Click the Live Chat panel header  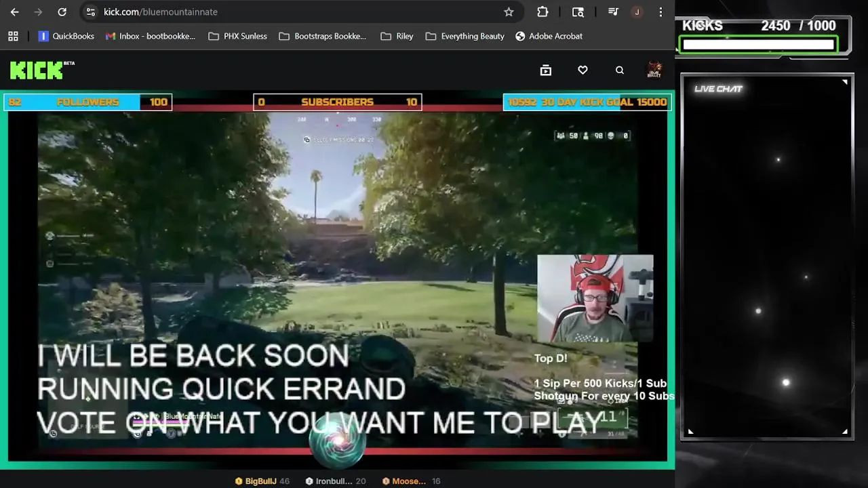click(718, 89)
